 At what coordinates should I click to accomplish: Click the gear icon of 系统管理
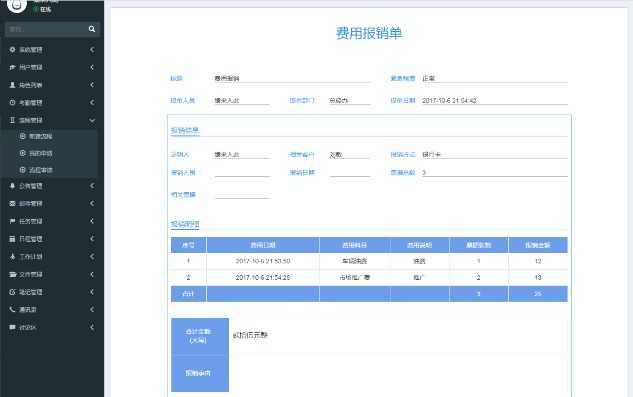(x=13, y=50)
